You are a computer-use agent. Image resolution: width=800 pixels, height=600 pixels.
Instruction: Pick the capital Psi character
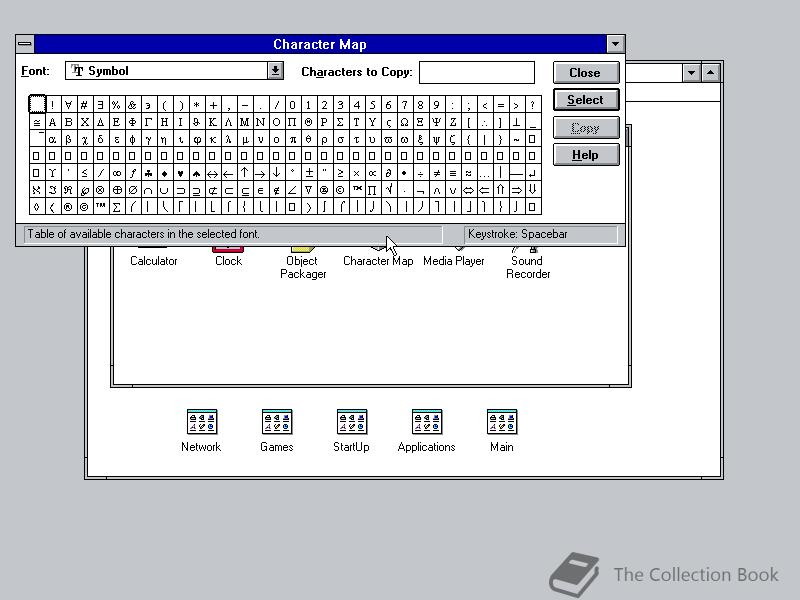pyautogui.click(x=436, y=122)
